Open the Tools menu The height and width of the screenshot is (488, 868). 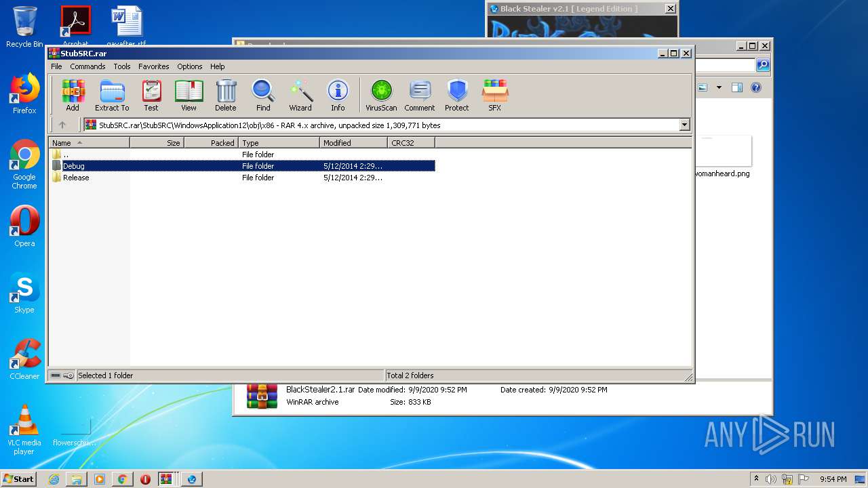click(x=122, y=66)
